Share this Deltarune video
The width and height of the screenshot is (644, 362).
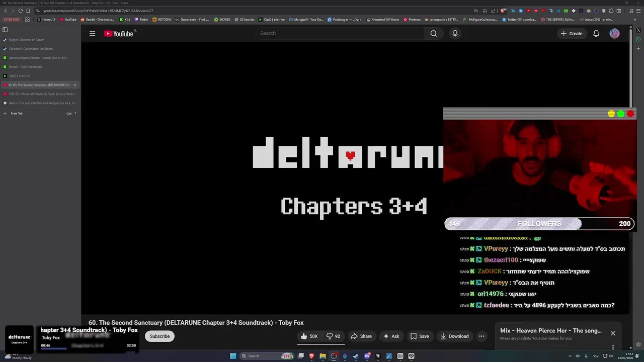[x=361, y=336]
